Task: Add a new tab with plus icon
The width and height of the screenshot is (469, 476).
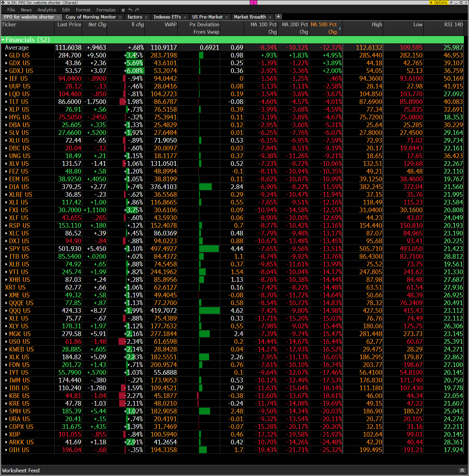Action: [x=278, y=16]
